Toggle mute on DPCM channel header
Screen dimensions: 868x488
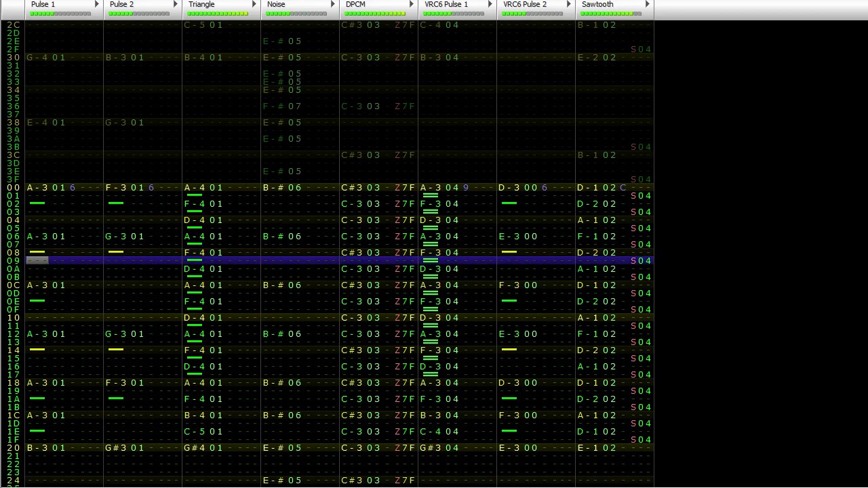[355, 4]
